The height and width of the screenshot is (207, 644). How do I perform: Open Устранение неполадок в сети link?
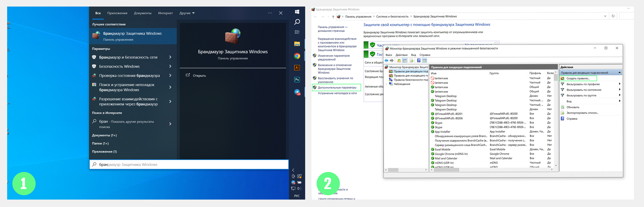point(337,93)
